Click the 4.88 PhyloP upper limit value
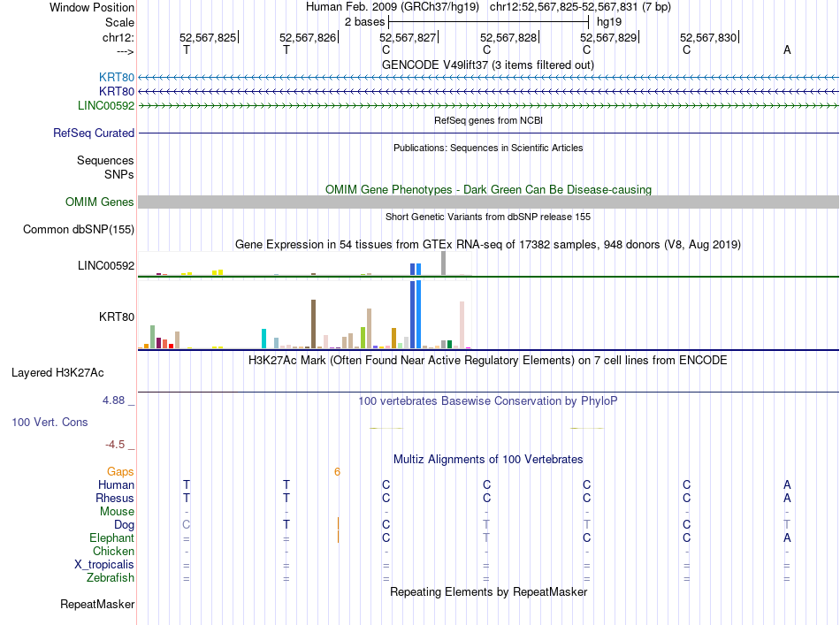The height and width of the screenshot is (625, 840). tap(113, 400)
